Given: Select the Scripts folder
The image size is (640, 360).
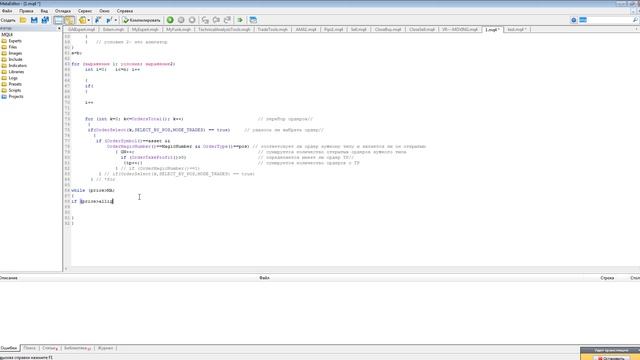Looking at the screenshot, I should (15, 90).
